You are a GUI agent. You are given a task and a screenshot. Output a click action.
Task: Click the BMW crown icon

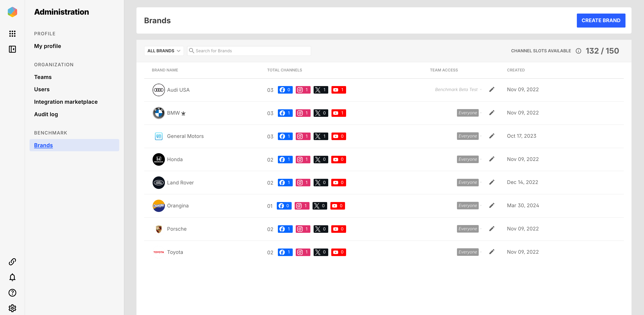coord(184,113)
